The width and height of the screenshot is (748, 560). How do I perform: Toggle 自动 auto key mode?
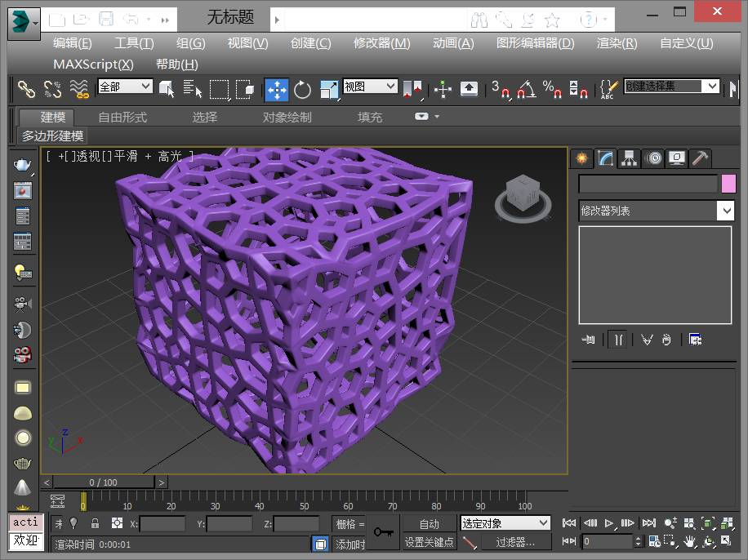[430, 524]
